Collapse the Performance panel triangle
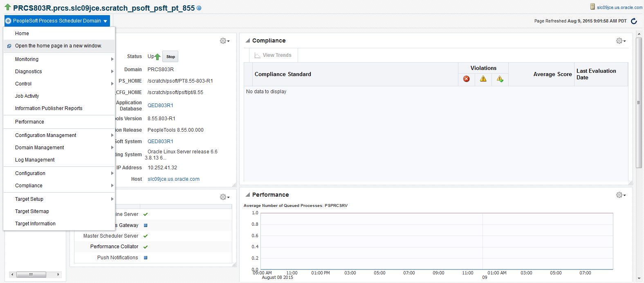This screenshot has width=644, height=283. pyautogui.click(x=248, y=195)
